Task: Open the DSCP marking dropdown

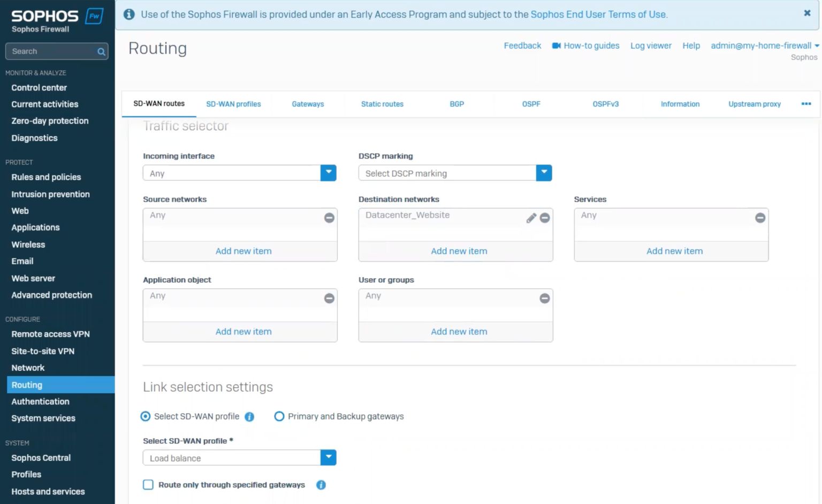Action: pyautogui.click(x=544, y=173)
